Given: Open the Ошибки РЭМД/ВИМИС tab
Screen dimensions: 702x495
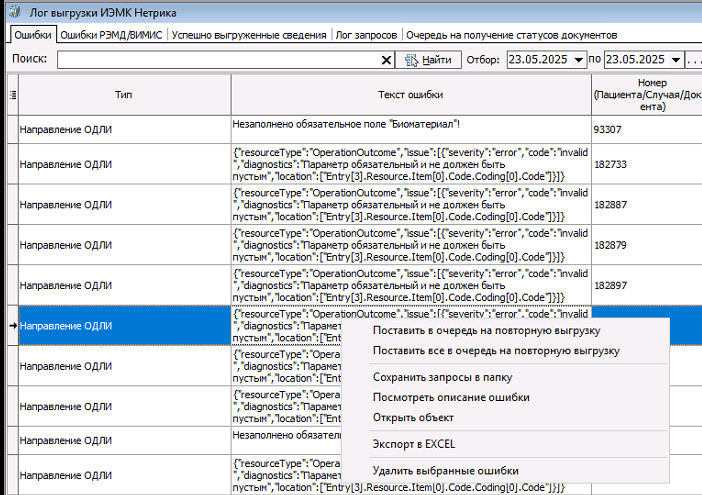Looking at the screenshot, I should 111,35.
